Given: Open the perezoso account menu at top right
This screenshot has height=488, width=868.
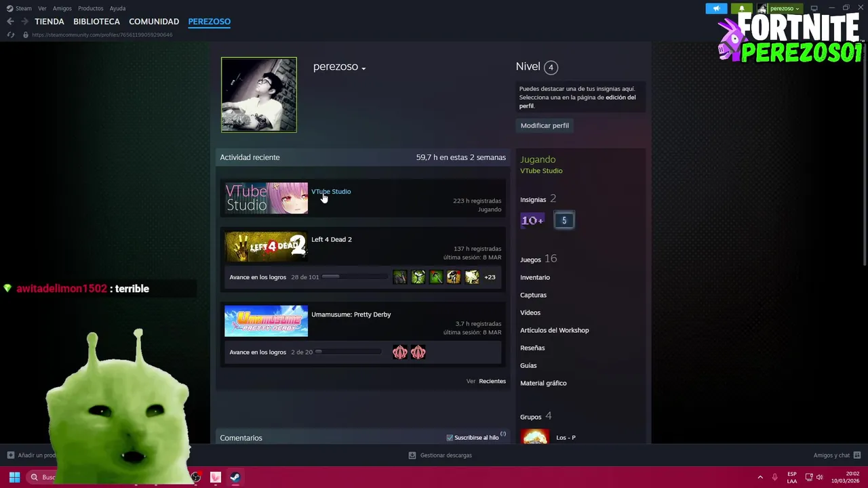Looking at the screenshot, I should pos(784,8).
